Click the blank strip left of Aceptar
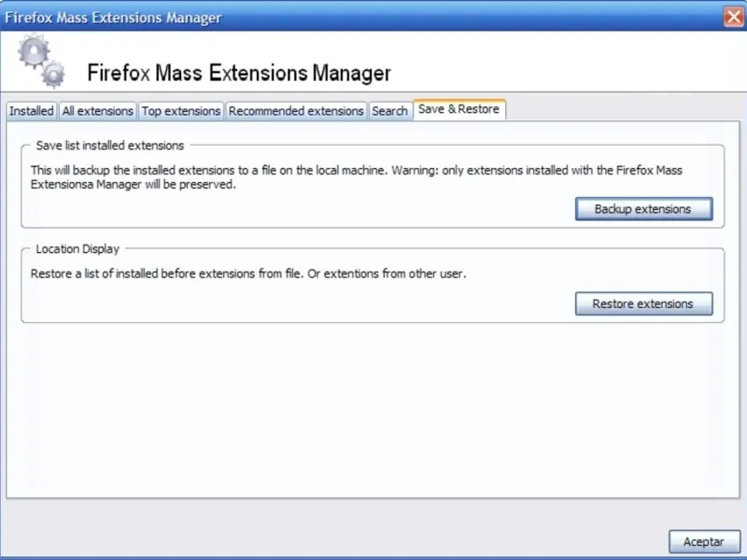This screenshot has width=747, height=560. (x=336, y=541)
